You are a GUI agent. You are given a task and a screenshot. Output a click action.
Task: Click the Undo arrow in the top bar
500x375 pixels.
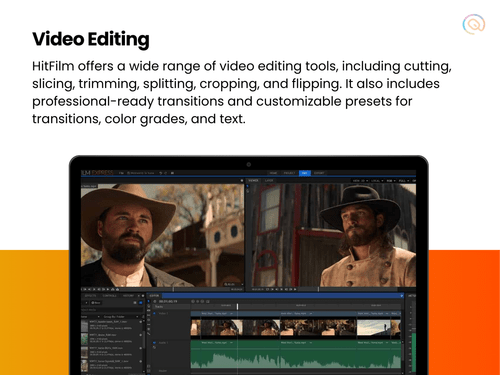point(160,173)
